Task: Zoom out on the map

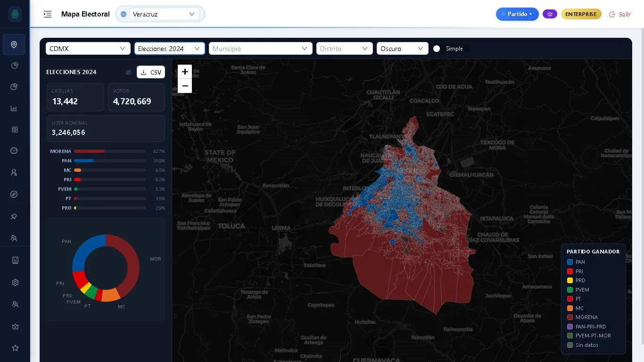Action: coord(185,86)
